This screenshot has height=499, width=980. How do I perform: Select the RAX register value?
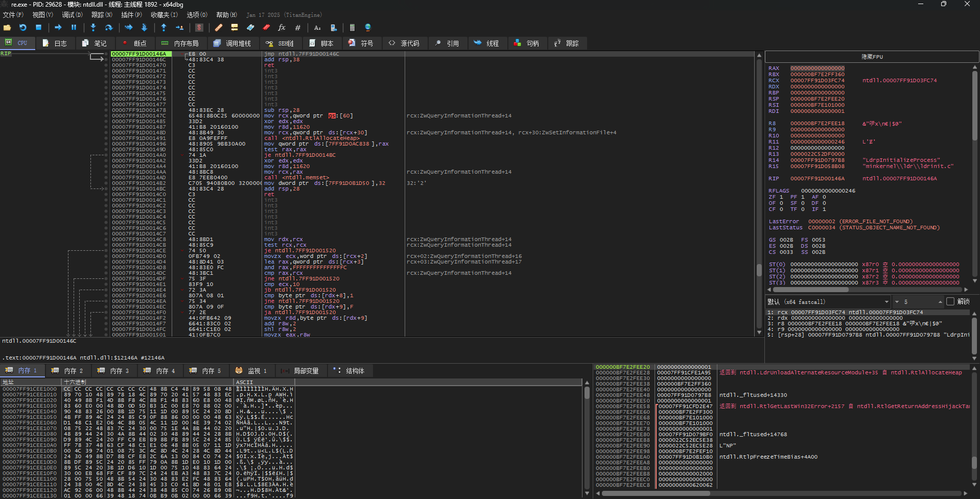click(817, 68)
